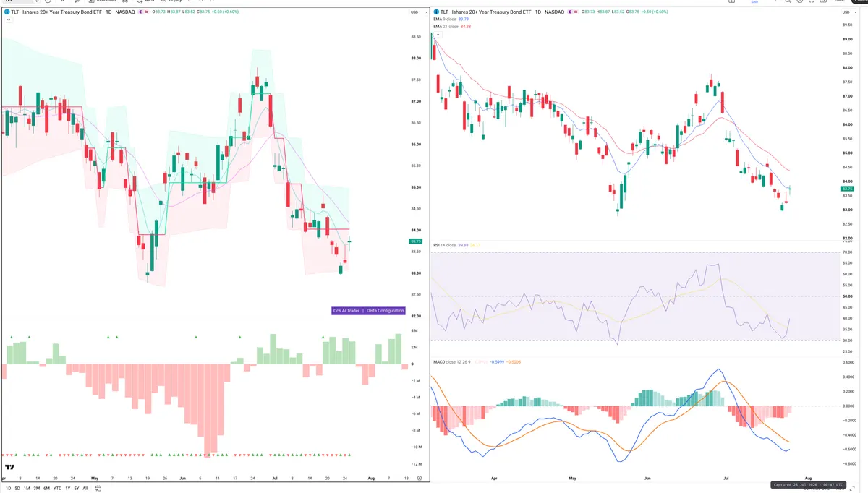Click the green 83.75 price tag on left scale
The height and width of the screenshot is (493, 868).
click(x=416, y=241)
